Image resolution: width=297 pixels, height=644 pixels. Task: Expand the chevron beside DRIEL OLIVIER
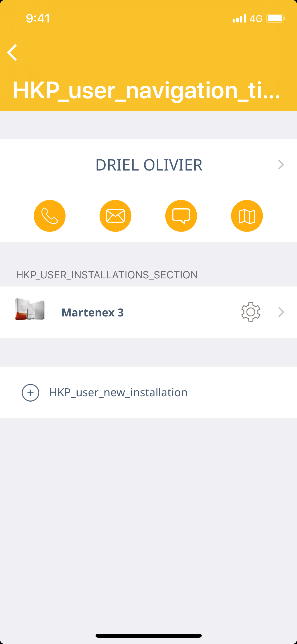[281, 165]
